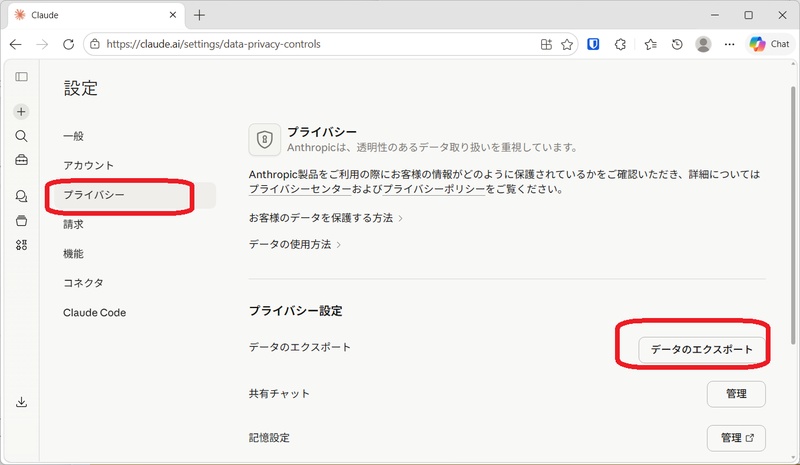Open the Copilot Chat button
Image resolution: width=800 pixels, height=465 pixels.
point(769,44)
